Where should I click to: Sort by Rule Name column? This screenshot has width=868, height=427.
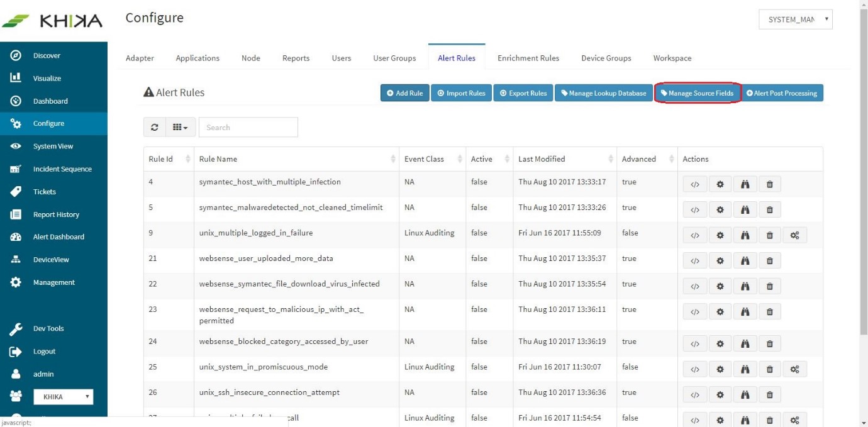pyautogui.click(x=297, y=159)
